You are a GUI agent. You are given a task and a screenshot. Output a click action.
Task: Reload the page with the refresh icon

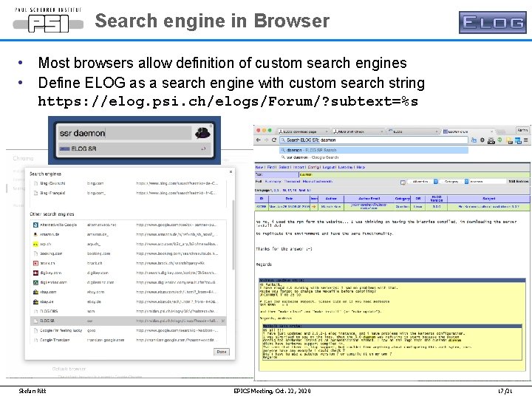pos(274,140)
